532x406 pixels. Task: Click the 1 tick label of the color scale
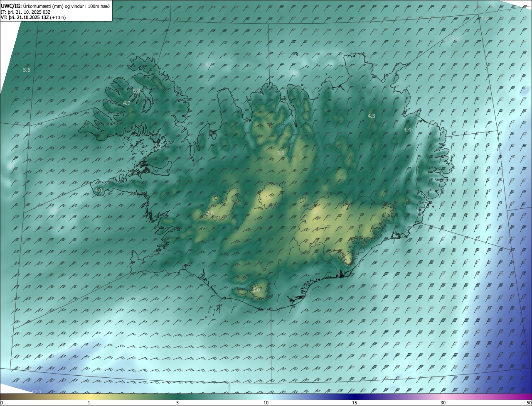[x=89, y=403]
